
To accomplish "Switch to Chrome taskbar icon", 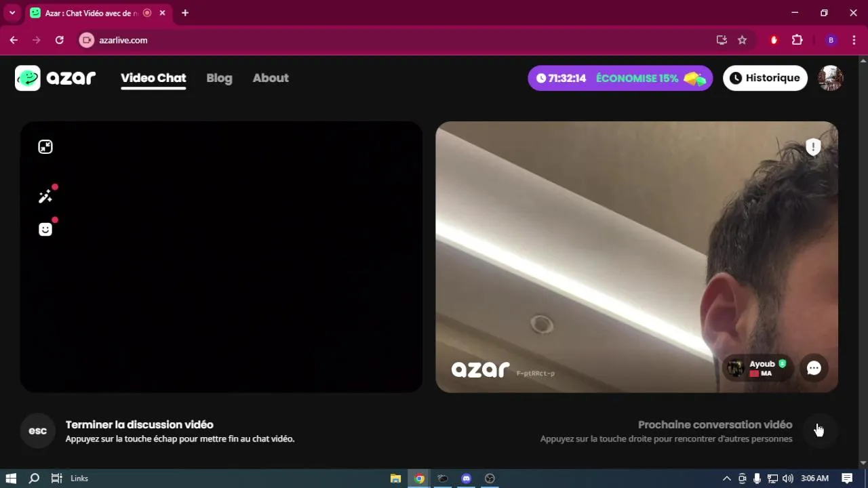I will [x=420, y=479].
